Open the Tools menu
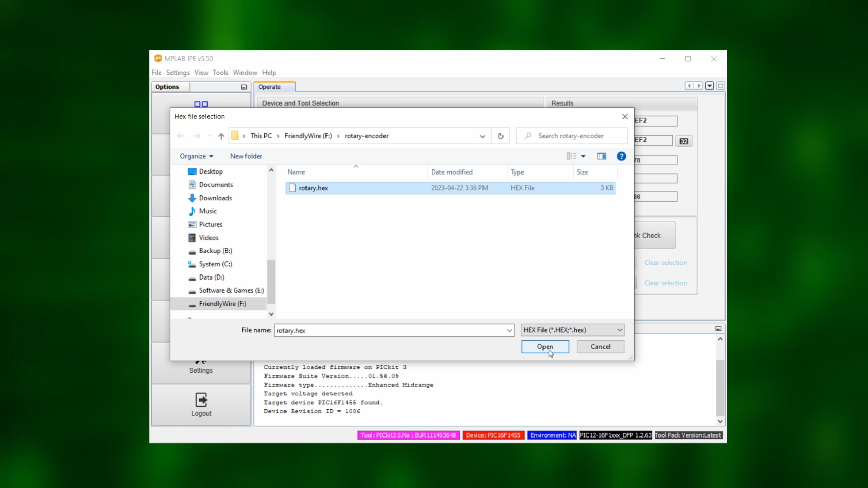The height and width of the screenshot is (488, 868). point(220,73)
